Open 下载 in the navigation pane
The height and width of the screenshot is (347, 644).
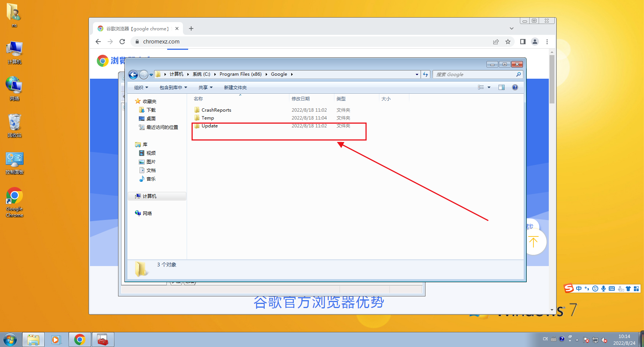(147, 110)
